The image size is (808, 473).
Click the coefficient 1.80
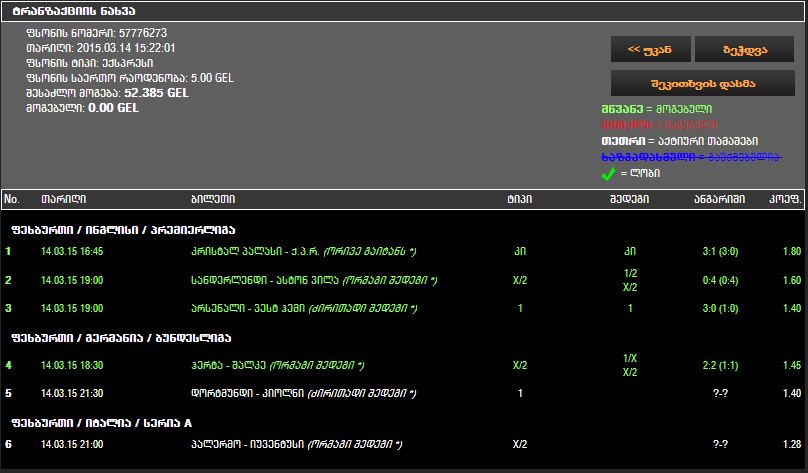coord(792,251)
